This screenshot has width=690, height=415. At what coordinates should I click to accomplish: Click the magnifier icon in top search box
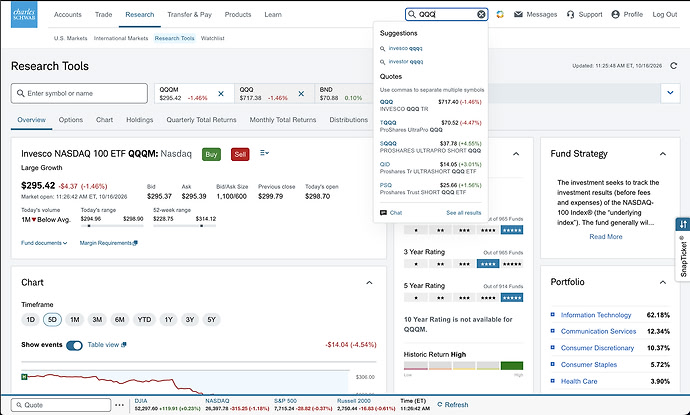tap(411, 15)
